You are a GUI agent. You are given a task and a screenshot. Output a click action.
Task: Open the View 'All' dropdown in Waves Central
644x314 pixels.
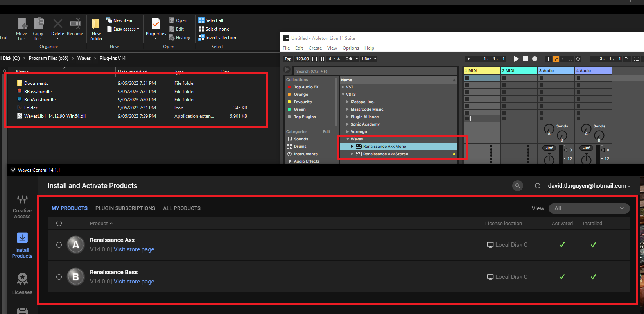click(x=589, y=208)
